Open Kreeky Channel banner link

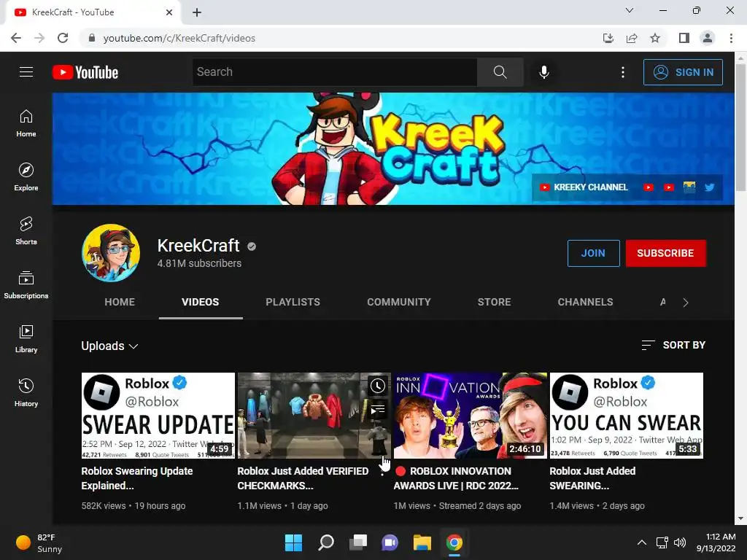point(584,187)
